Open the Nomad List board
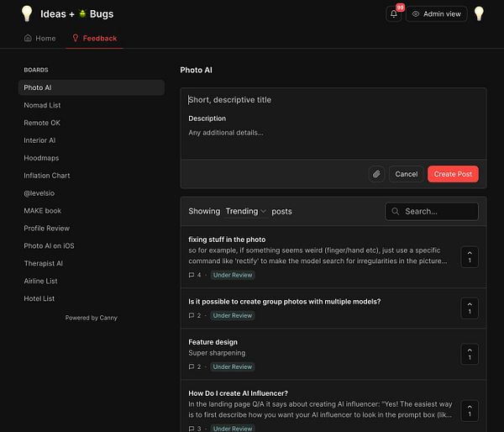504x432 pixels. pos(42,105)
